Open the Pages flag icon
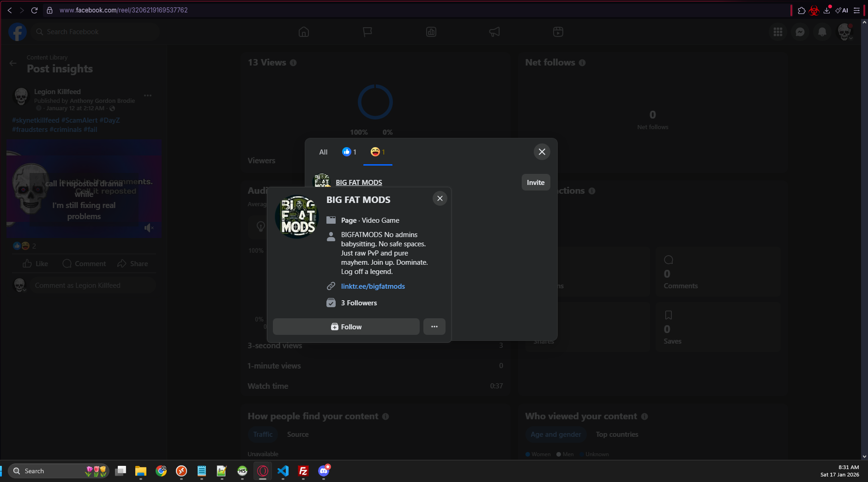The height and width of the screenshot is (482, 868). pos(368,32)
